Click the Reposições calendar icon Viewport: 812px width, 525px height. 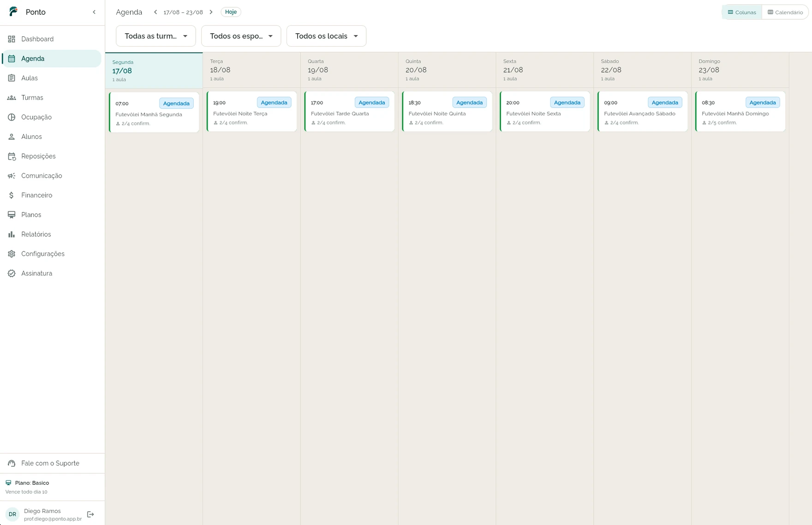pos(12,156)
